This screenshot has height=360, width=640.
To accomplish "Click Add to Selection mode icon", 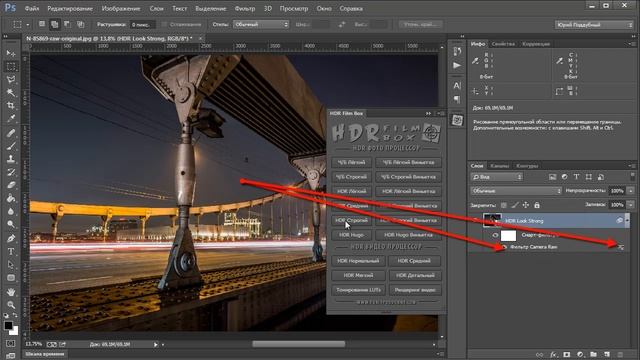I will coord(54,24).
